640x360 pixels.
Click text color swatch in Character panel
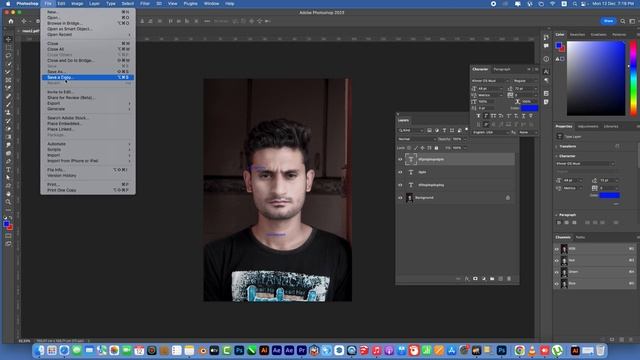coord(529,108)
